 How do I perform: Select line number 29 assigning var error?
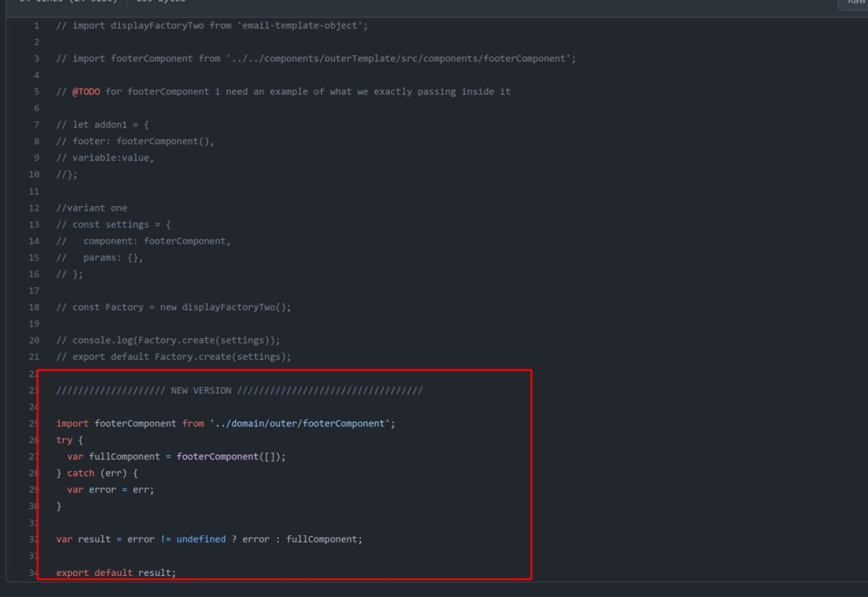pos(33,489)
